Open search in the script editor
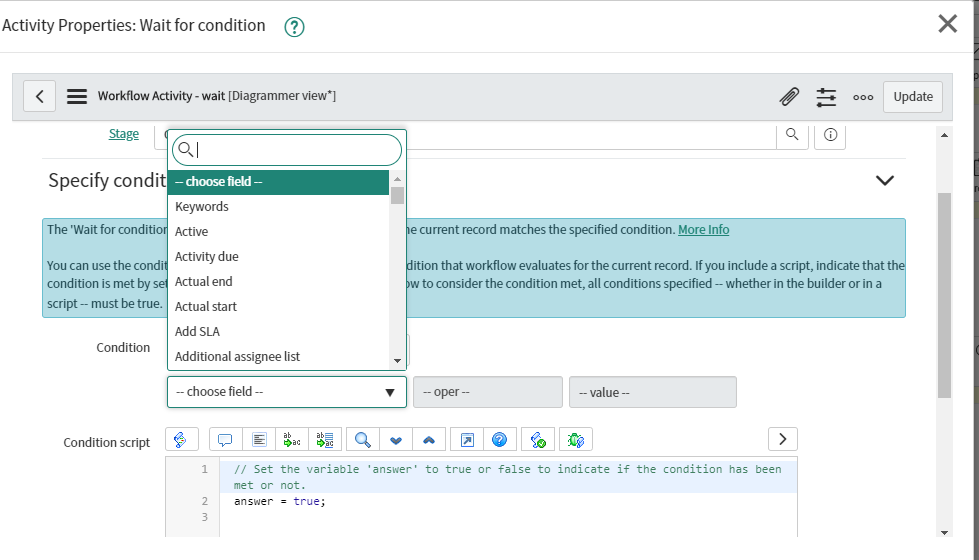This screenshot has height=560, width=979. pyautogui.click(x=363, y=440)
